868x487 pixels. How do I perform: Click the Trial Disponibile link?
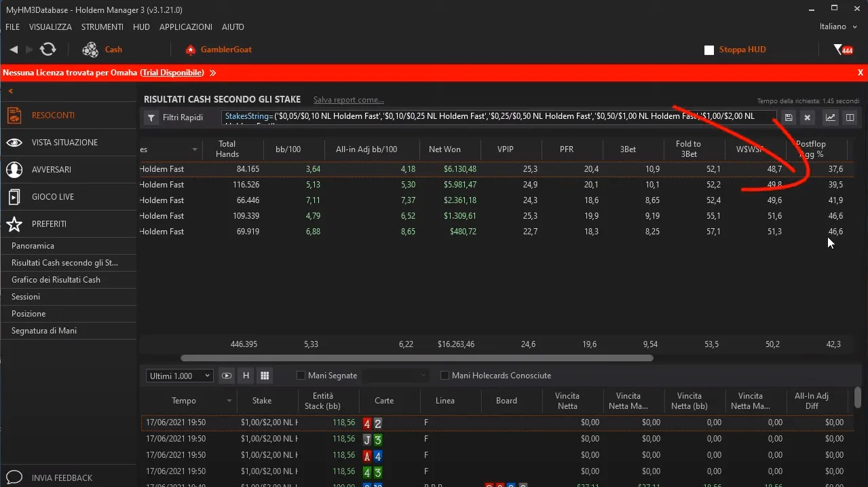(x=172, y=73)
